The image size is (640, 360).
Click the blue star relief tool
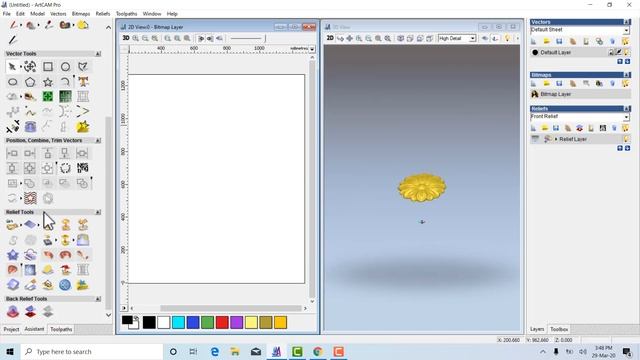(13, 255)
